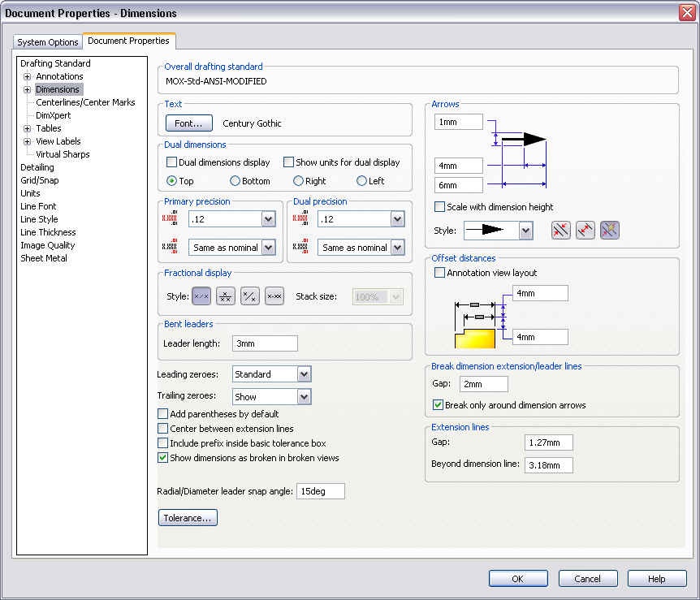Expand the Tables tree node

tap(28, 128)
